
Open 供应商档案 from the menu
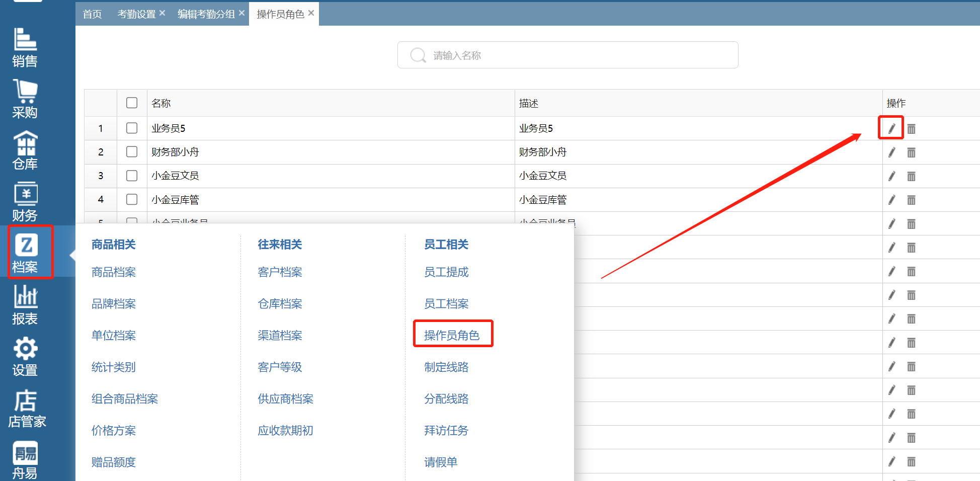tap(286, 399)
